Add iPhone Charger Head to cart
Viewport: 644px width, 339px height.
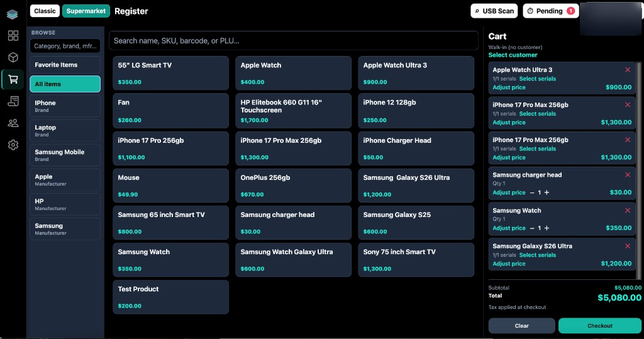pos(416,148)
